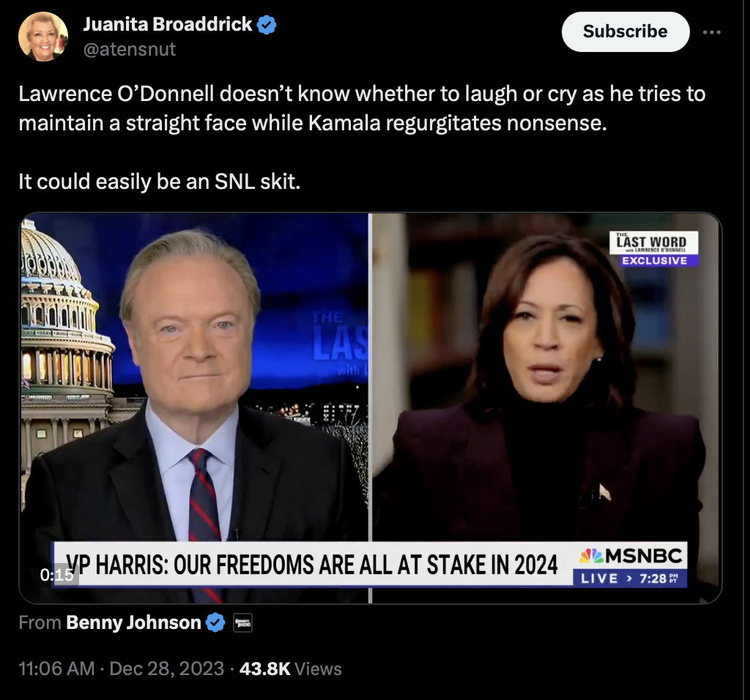This screenshot has width=750, height=700.
Task: Click the affiliate badge icon after Benny Johnson
Action: [x=242, y=622]
